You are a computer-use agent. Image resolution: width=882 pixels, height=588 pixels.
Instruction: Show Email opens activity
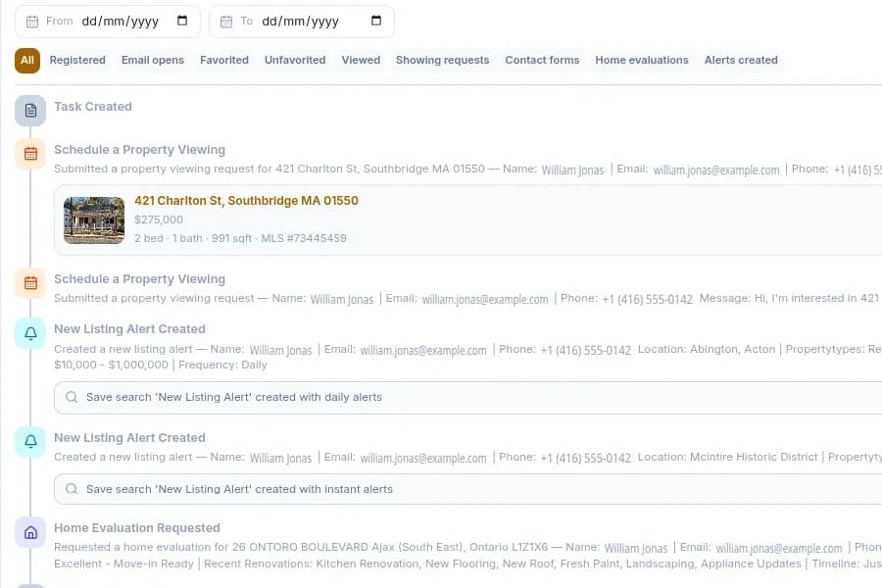click(153, 60)
